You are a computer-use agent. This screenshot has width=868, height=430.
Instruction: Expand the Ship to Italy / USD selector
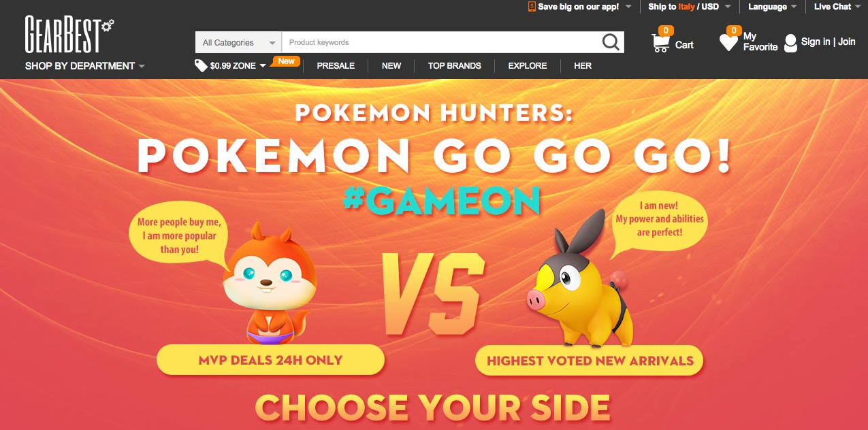point(690,7)
